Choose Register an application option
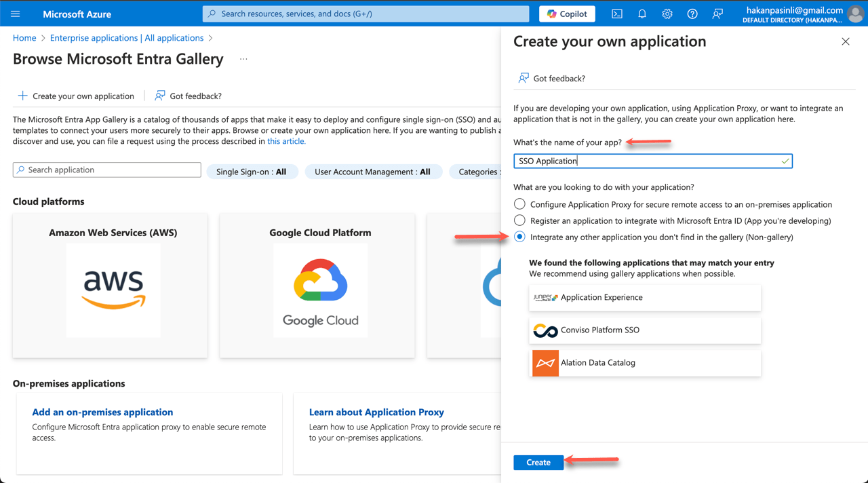 (x=519, y=220)
